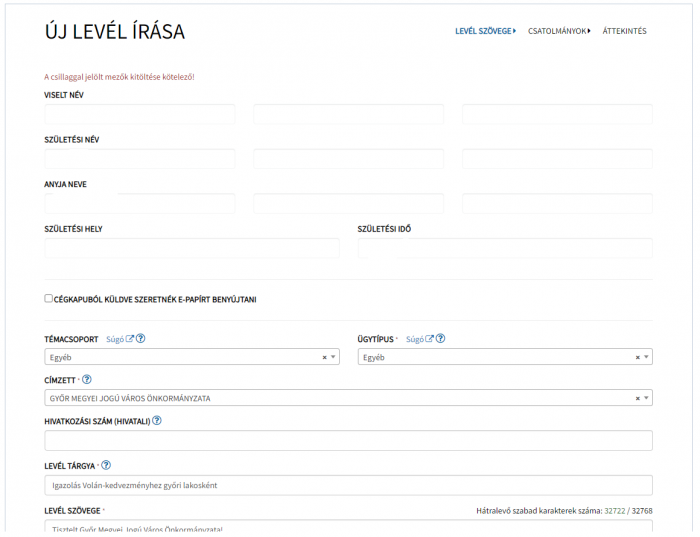Screen dimensions: 700x537
Task: Go to the Áttekintés step
Action: tap(624, 31)
